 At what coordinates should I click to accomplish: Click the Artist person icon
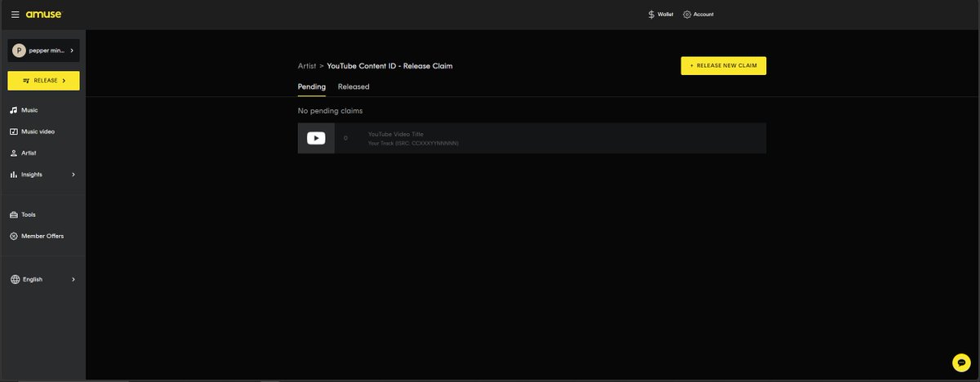(x=14, y=153)
